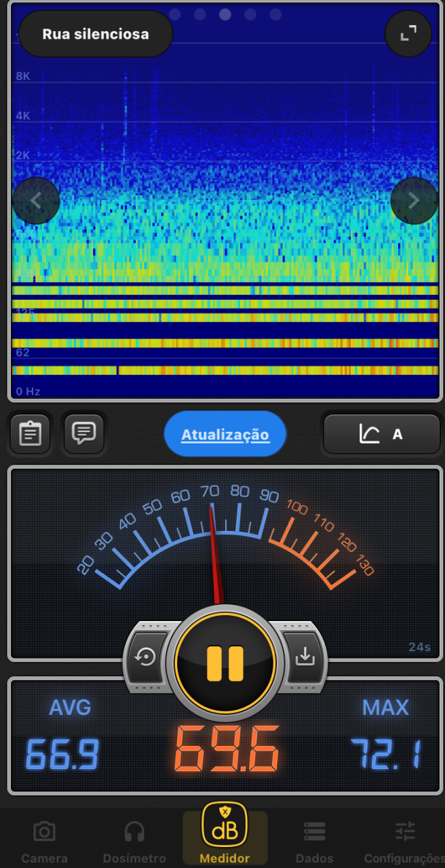Image resolution: width=445 pixels, height=868 pixels.
Task: Pause the sound measurement
Action: click(225, 663)
